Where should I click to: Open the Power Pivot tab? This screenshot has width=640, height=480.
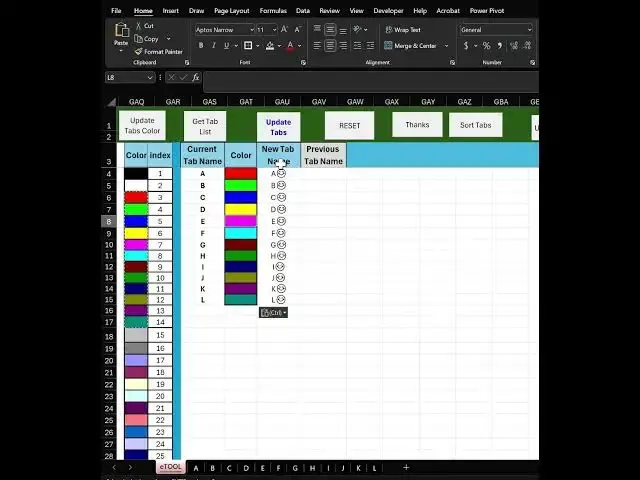(x=487, y=11)
